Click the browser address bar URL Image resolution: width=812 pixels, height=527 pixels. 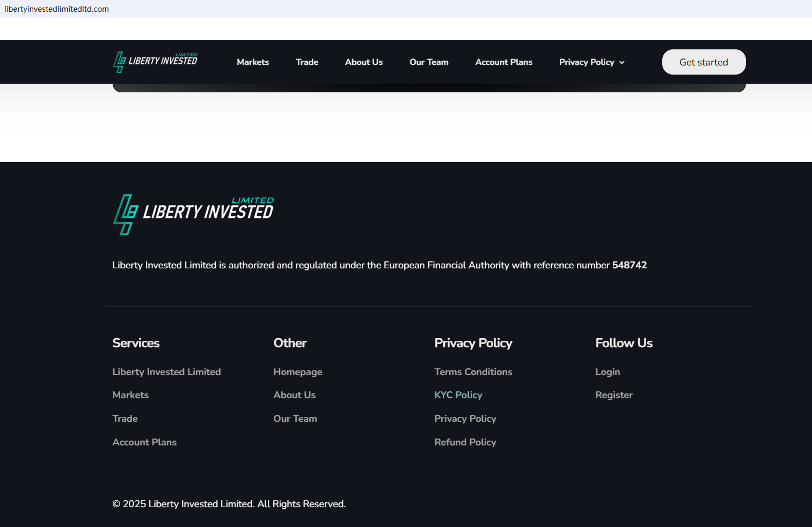57,9
